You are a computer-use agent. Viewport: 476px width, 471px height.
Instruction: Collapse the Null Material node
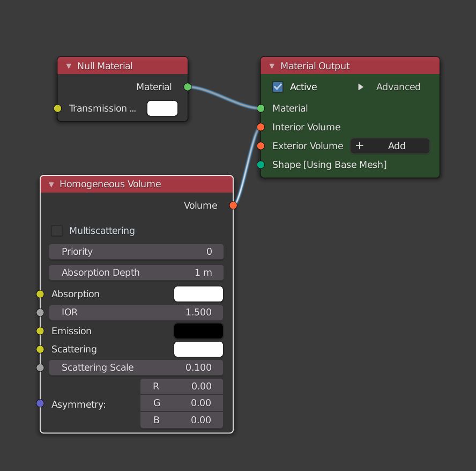point(69,66)
